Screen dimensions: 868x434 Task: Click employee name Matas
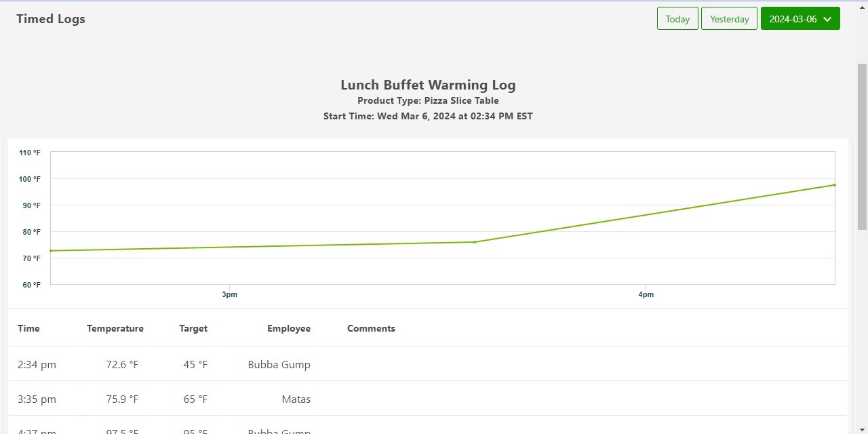[296, 399]
